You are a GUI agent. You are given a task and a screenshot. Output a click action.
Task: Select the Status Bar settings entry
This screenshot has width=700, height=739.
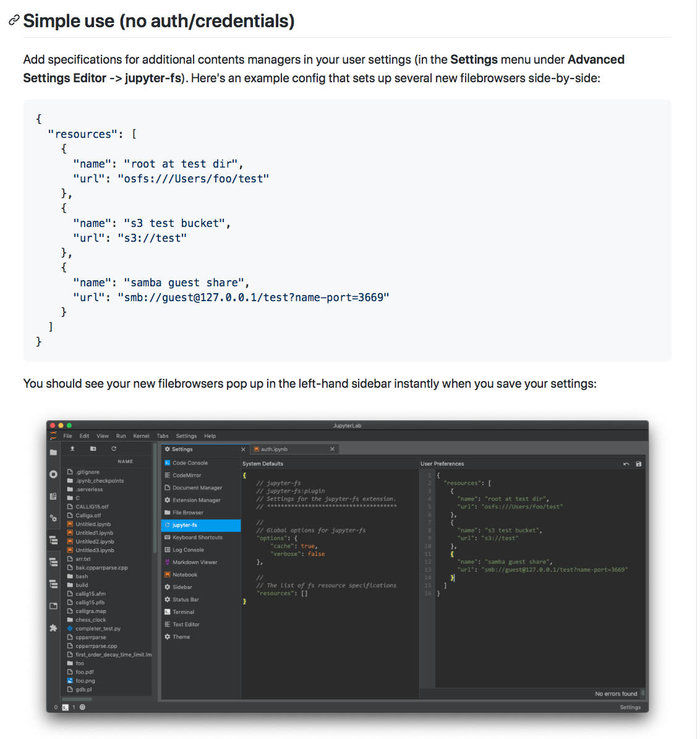(x=201, y=599)
